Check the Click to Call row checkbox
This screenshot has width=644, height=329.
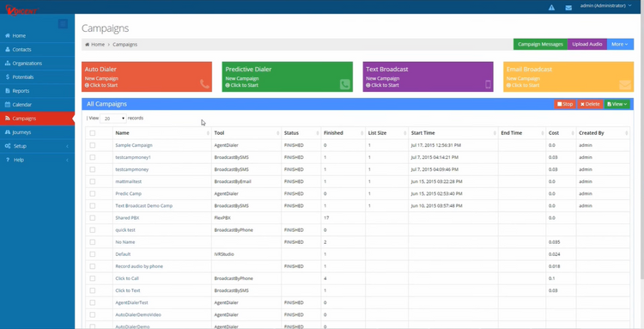[x=93, y=278]
